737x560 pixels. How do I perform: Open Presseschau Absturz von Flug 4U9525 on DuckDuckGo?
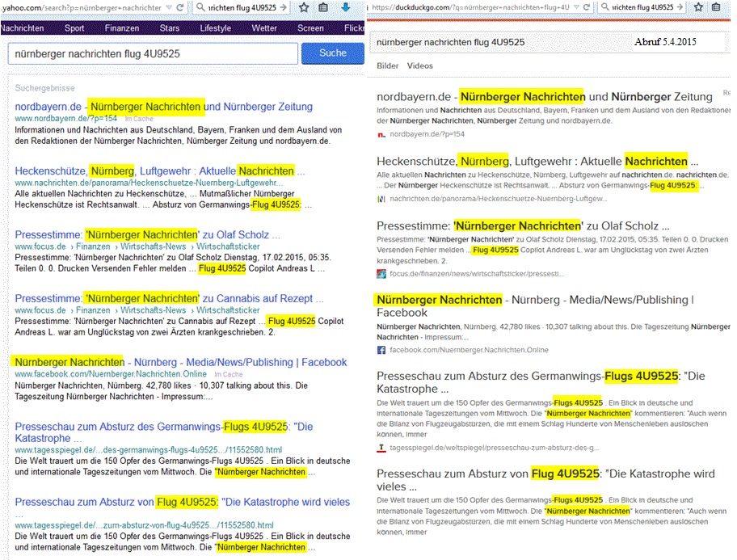pyautogui.click(x=545, y=480)
